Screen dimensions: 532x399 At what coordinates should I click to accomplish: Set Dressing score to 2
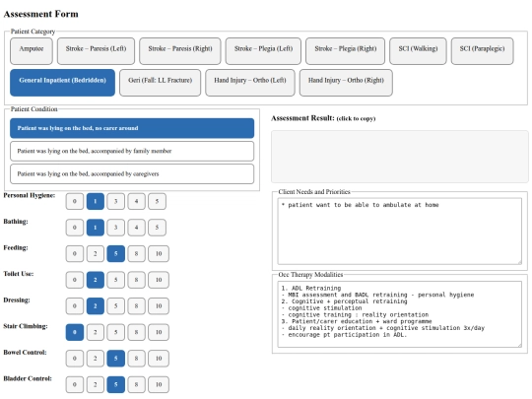pyautogui.click(x=96, y=306)
